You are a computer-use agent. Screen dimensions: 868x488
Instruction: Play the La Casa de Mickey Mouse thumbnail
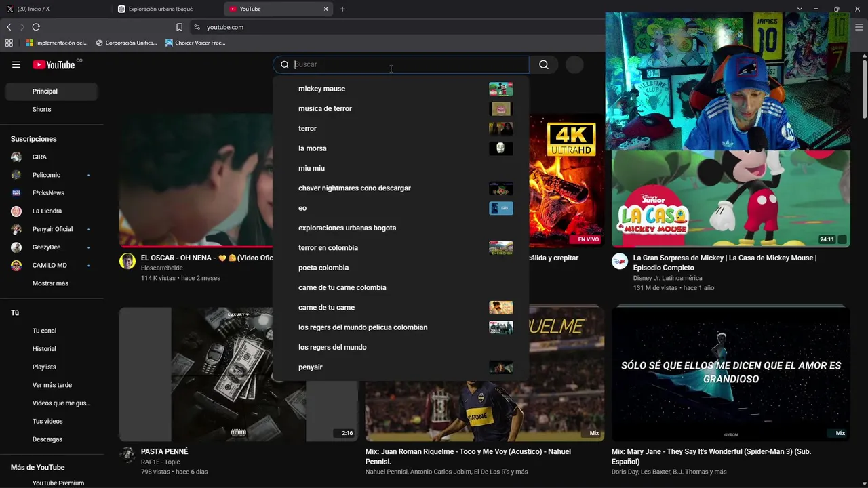(730, 199)
